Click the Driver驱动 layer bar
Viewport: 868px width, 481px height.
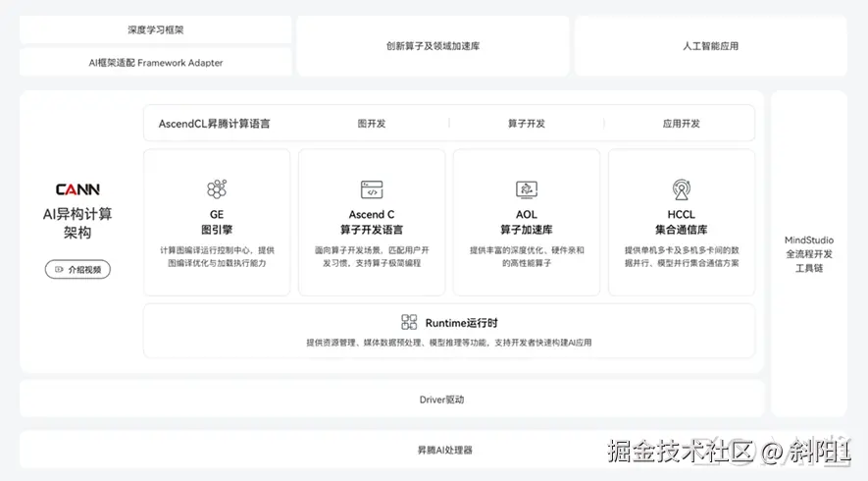pyautogui.click(x=392, y=399)
